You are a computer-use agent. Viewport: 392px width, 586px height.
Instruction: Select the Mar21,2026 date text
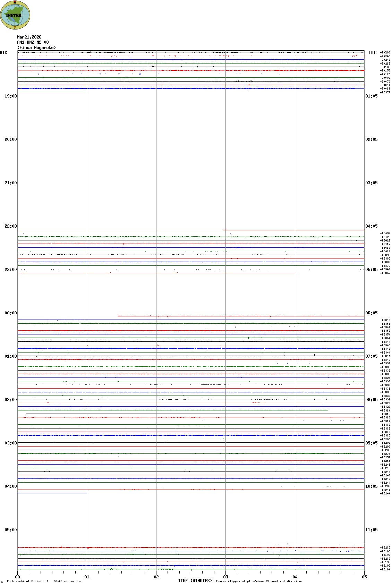29,37
